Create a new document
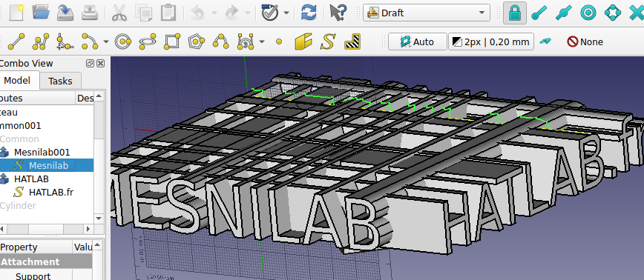The height and width of the screenshot is (280, 644). 17,13
